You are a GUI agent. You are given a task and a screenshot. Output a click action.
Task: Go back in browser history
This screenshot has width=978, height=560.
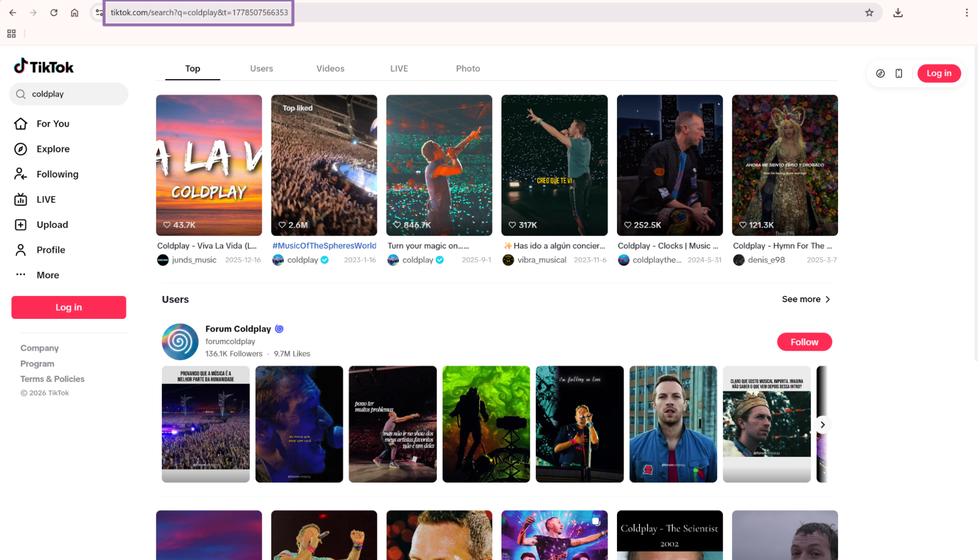click(13, 13)
